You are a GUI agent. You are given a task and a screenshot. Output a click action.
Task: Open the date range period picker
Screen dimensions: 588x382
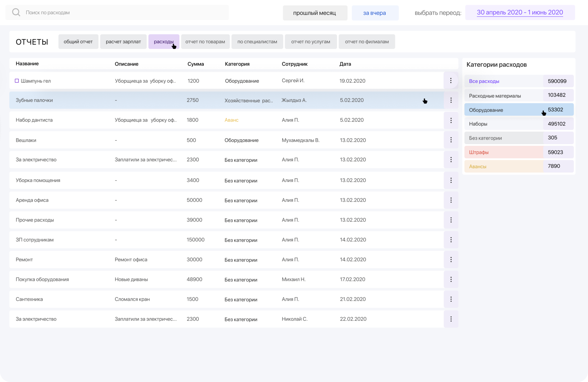(520, 13)
